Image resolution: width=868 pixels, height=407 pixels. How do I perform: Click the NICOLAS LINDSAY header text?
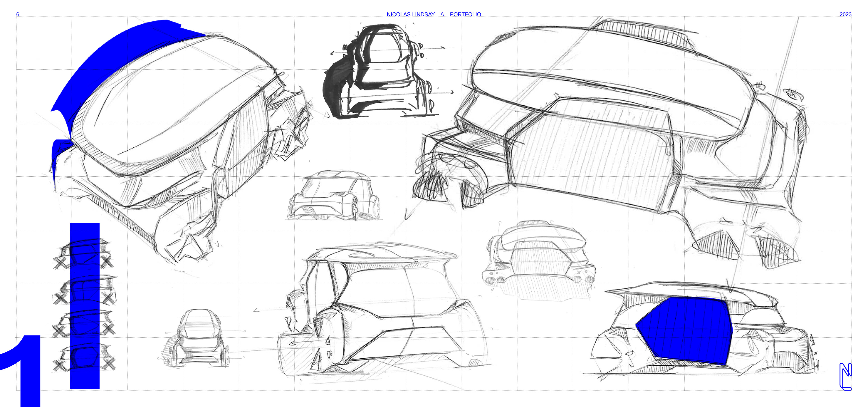tap(410, 14)
